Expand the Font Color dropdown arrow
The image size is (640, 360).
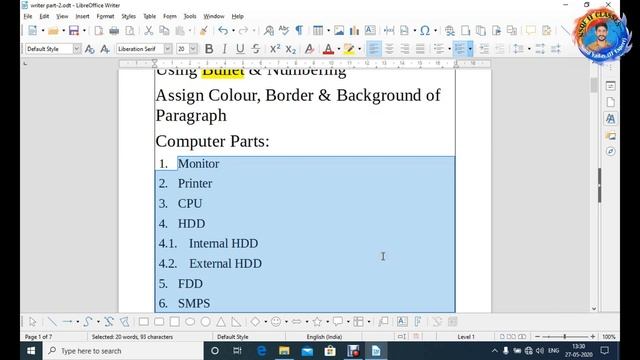pyautogui.click(x=339, y=49)
